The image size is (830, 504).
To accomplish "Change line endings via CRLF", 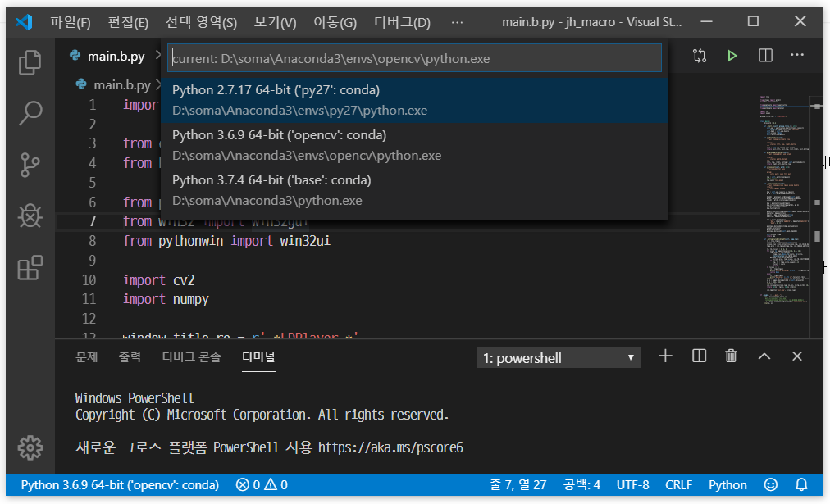I will pos(678,485).
